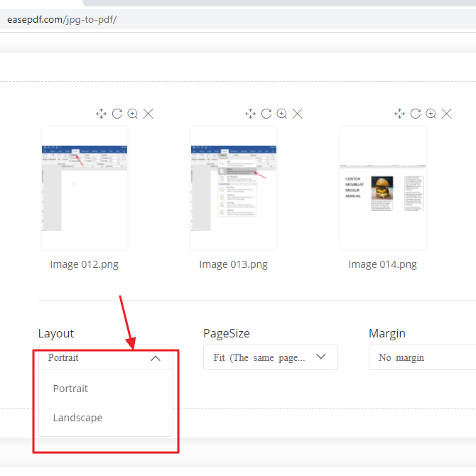The width and height of the screenshot is (476, 476).
Task: Rotate the Image 013 thumbnail
Action: [266, 114]
